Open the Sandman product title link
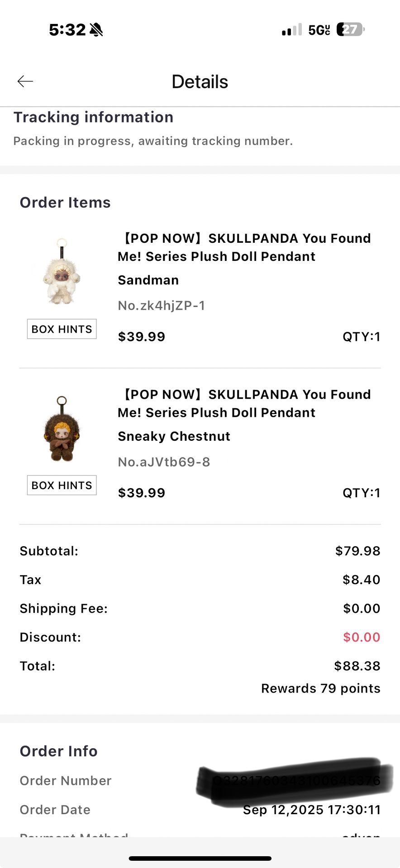Image resolution: width=400 pixels, height=868 pixels. click(244, 247)
